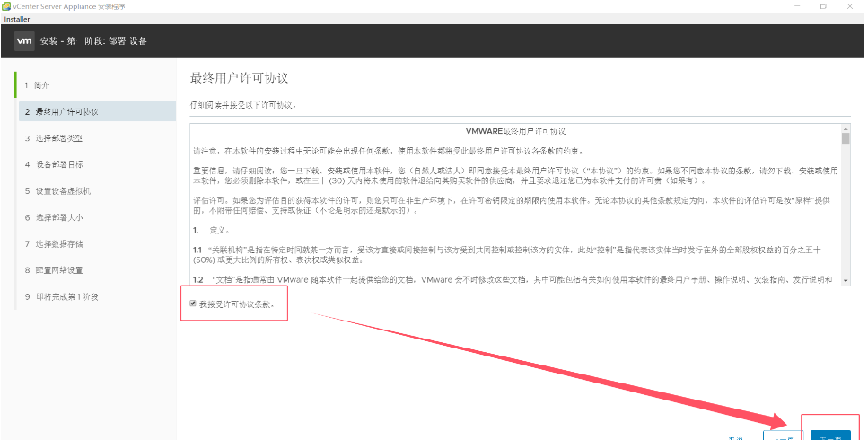
Task: Click the 最终用户许可协议 page heading
Action: [239, 78]
